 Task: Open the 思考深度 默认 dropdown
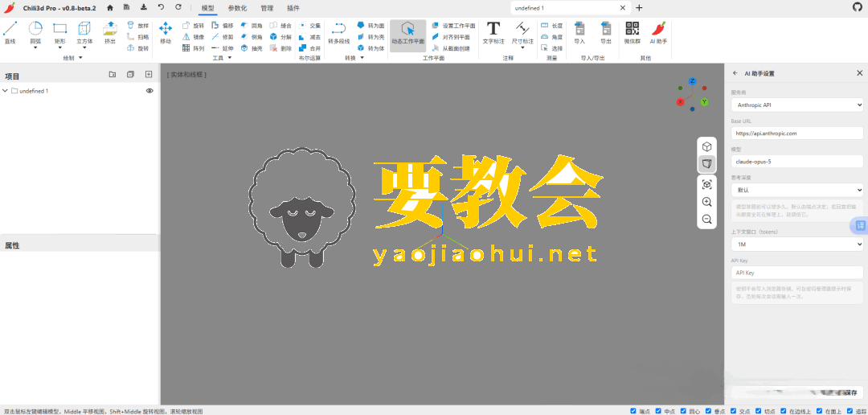[x=796, y=190]
